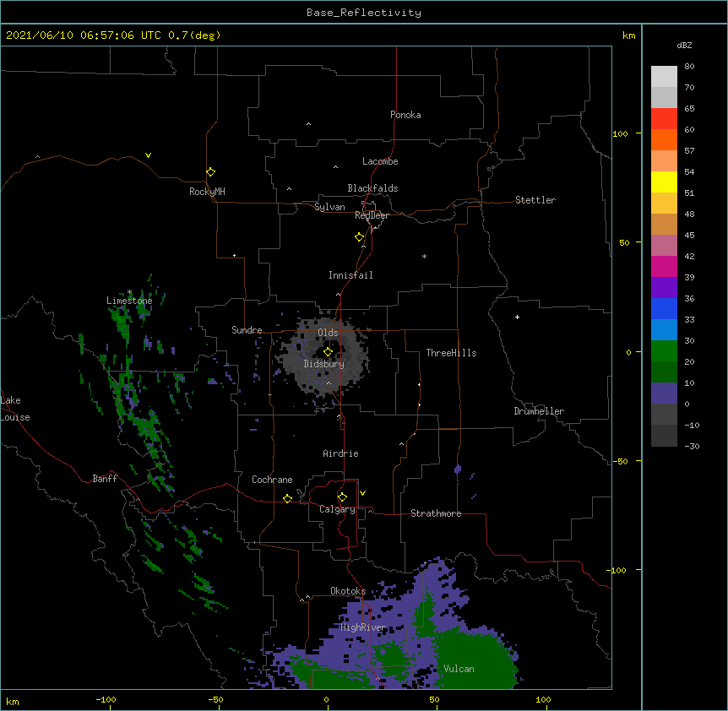Click the Drumheller label
The width and height of the screenshot is (728, 711).
tap(539, 411)
